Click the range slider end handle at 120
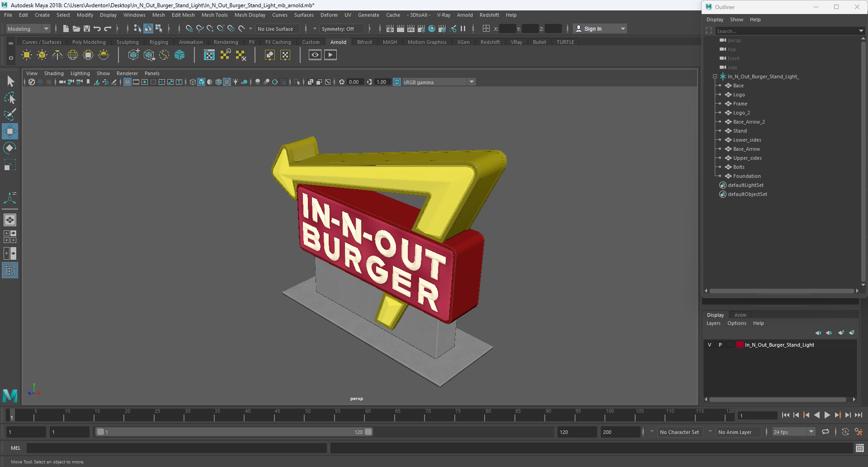 (x=368, y=432)
